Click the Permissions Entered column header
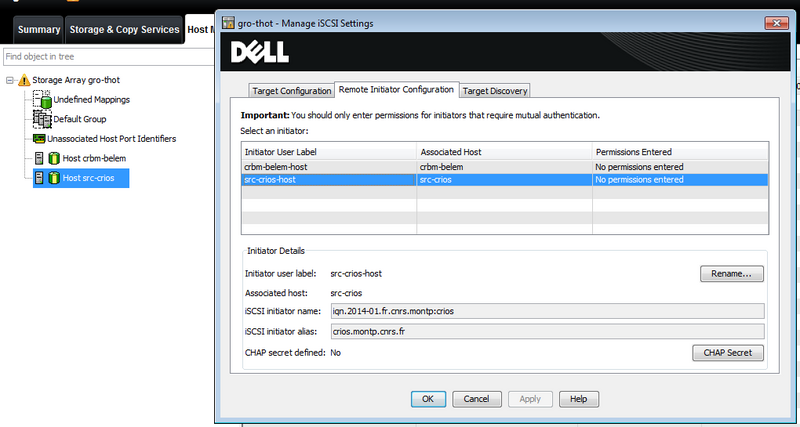This screenshot has height=427, width=800. point(678,151)
